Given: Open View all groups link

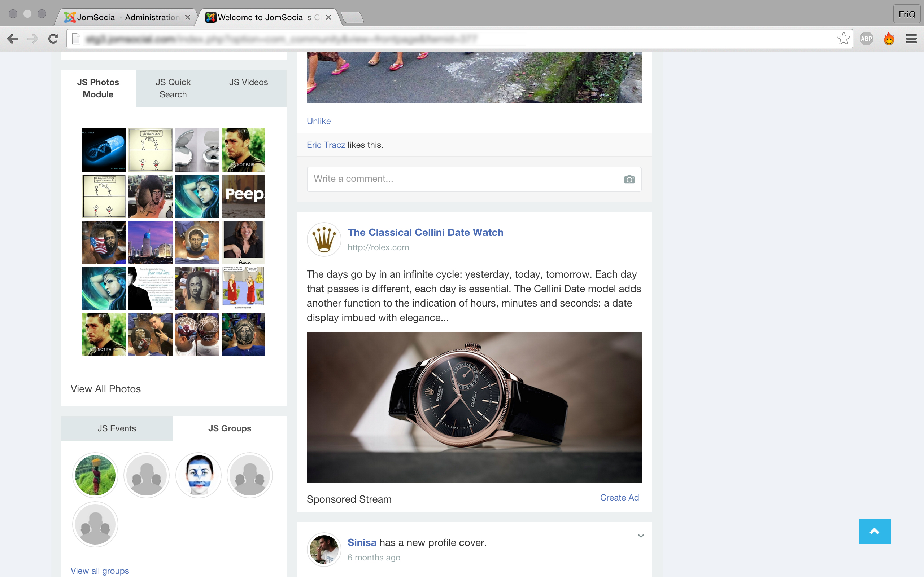Looking at the screenshot, I should point(100,571).
